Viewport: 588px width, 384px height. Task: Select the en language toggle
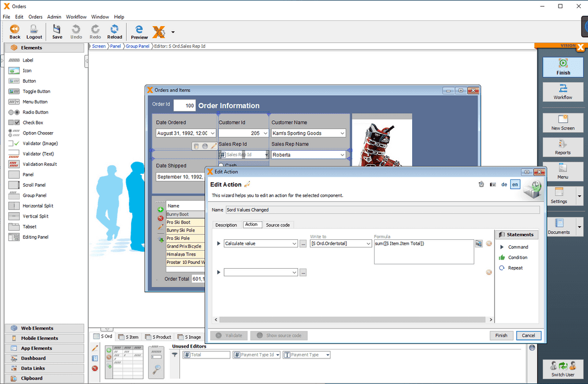tap(515, 184)
